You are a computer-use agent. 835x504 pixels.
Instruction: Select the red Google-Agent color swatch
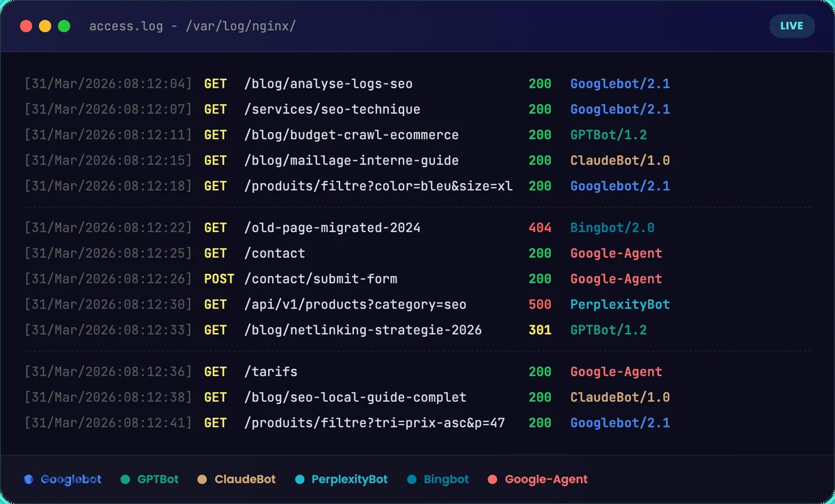(491, 479)
